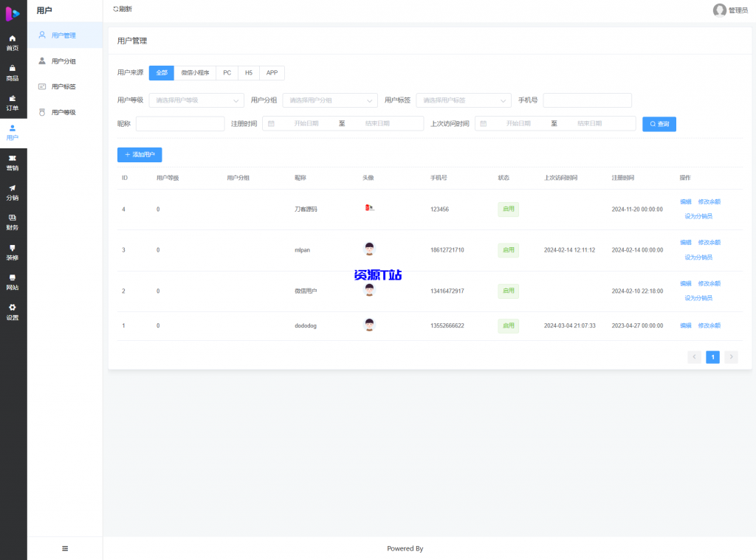Expand the 用户标签 dropdown filter
Screen dimensions: 756x560
coord(463,100)
